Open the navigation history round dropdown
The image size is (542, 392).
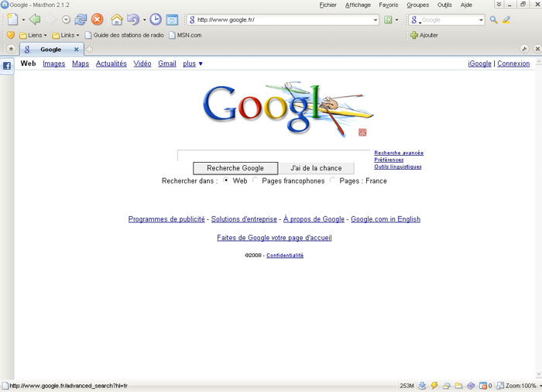[66, 19]
